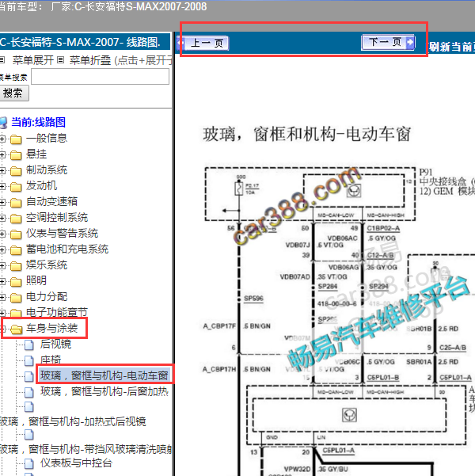The image size is (475, 476).
Task: Select the 电子功能章节 folder icon
Action: (x=16, y=313)
